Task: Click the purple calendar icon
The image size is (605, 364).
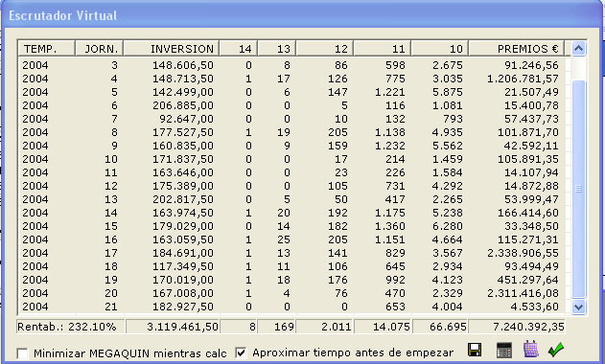Action: [531, 350]
